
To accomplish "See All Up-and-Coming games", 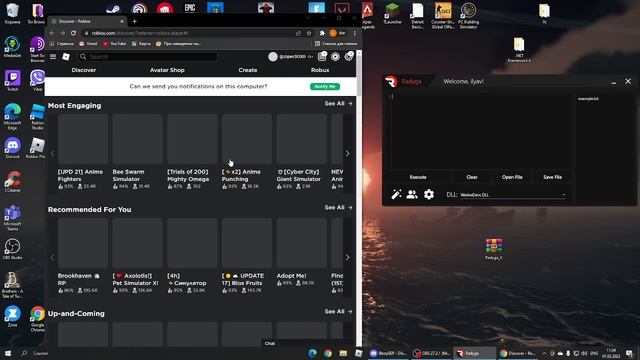I will coord(338,311).
